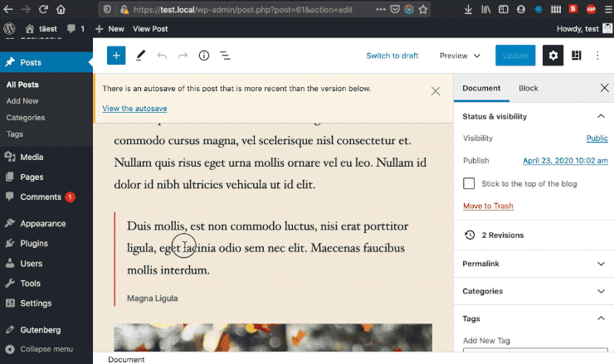Open the block navigation list icon

tap(225, 56)
